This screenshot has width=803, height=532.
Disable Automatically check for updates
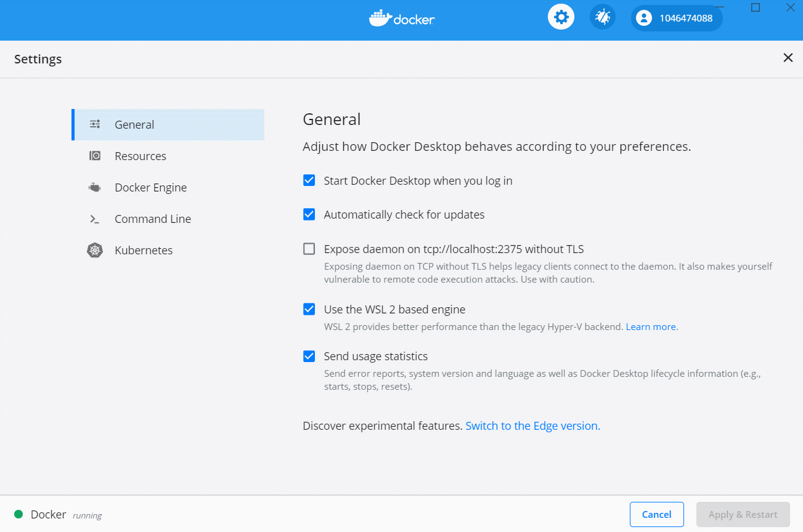pyautogui.click(x=309, y=214)
